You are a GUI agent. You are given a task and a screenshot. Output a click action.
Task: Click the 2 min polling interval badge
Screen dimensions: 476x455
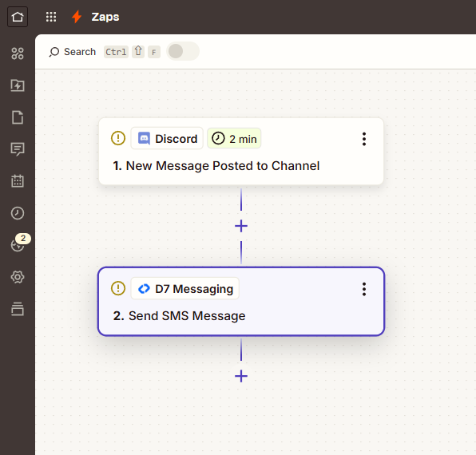tap(234, 138)
